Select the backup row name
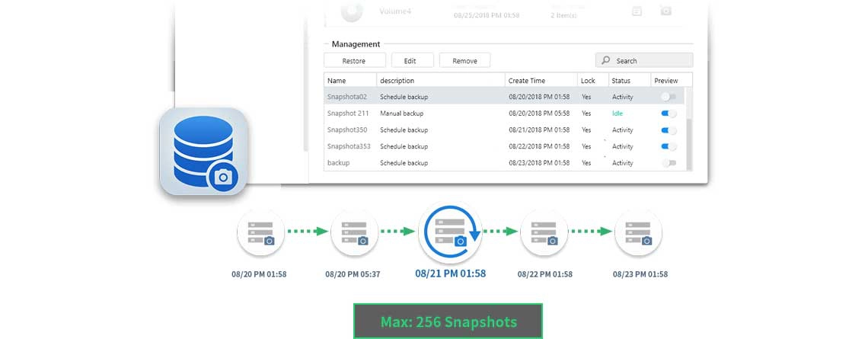This screenshot has height=339, width=868. pos(338,164)
